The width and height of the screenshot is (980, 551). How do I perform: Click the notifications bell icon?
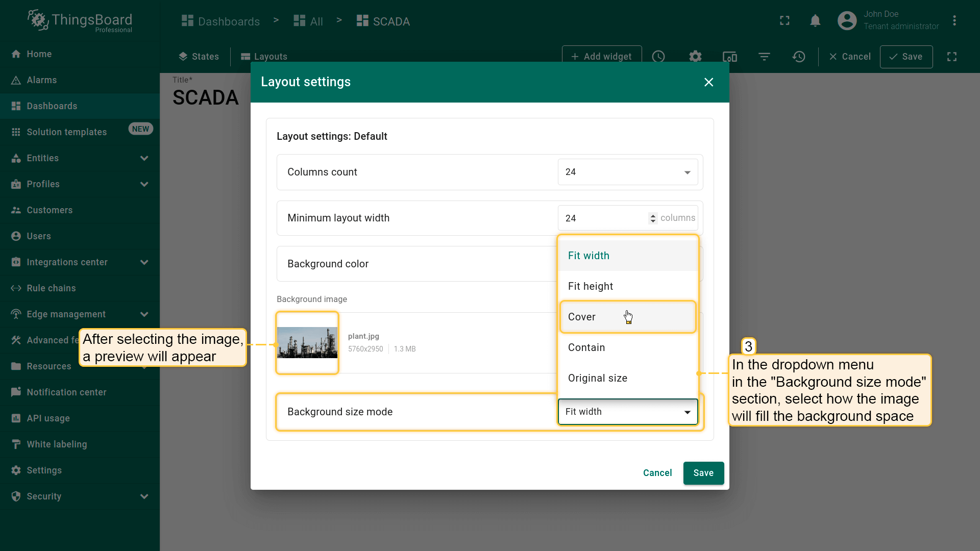coord(815,21)
